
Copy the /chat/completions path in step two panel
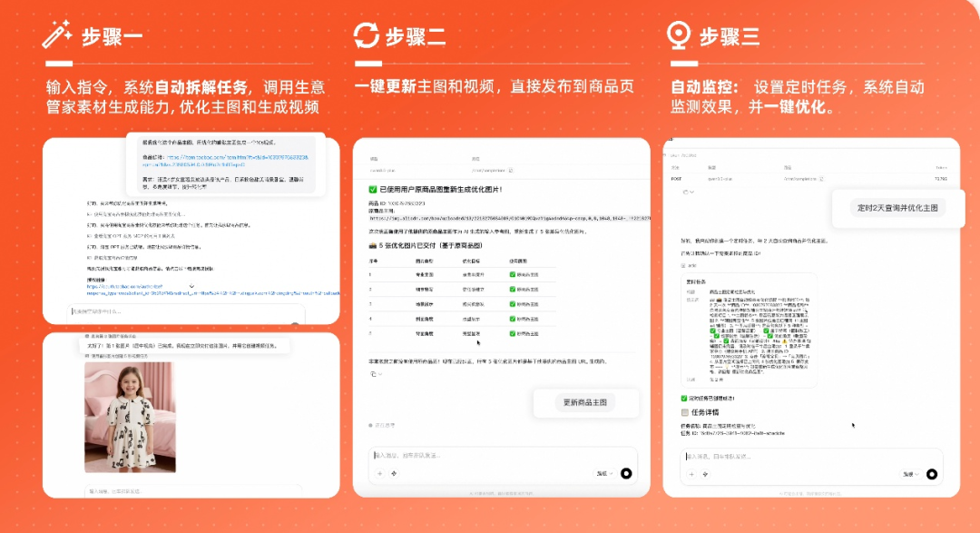click(x=511, y=170)
